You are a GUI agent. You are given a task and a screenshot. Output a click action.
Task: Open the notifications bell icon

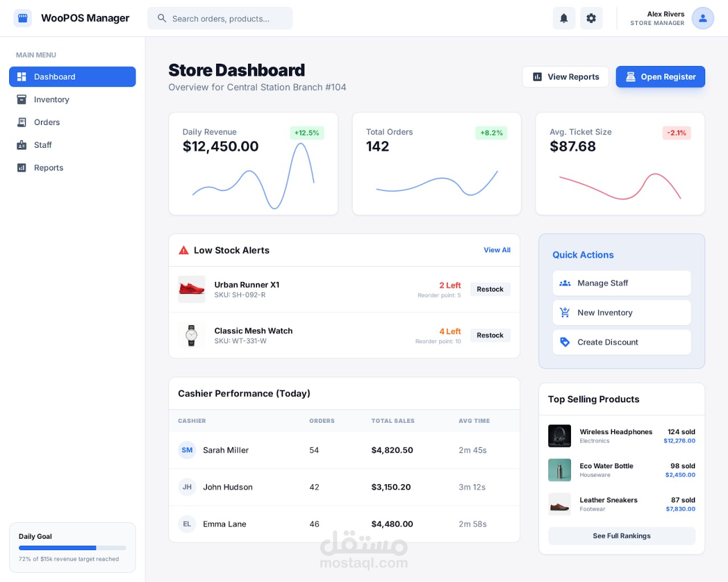(x=564, y=18)
